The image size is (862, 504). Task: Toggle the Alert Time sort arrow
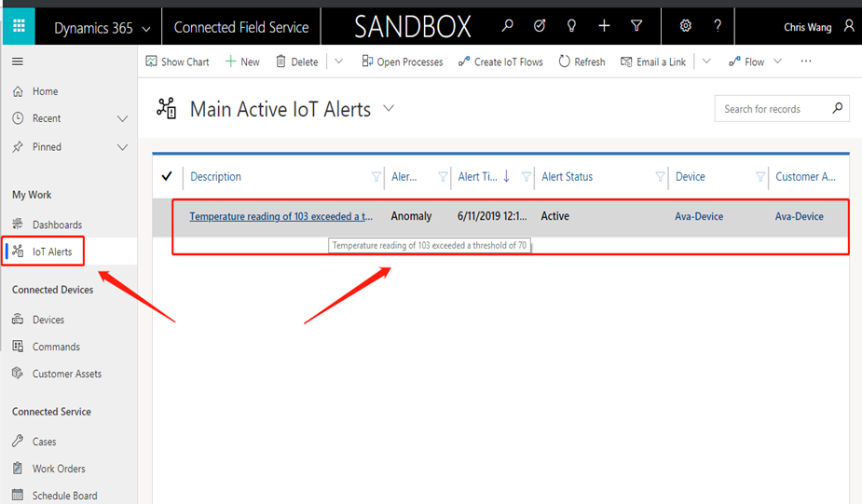point(506,176)
